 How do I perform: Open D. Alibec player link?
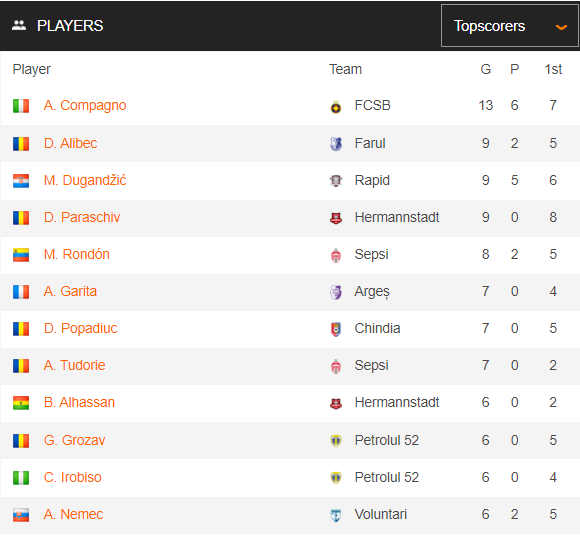(x=70, y=143)
